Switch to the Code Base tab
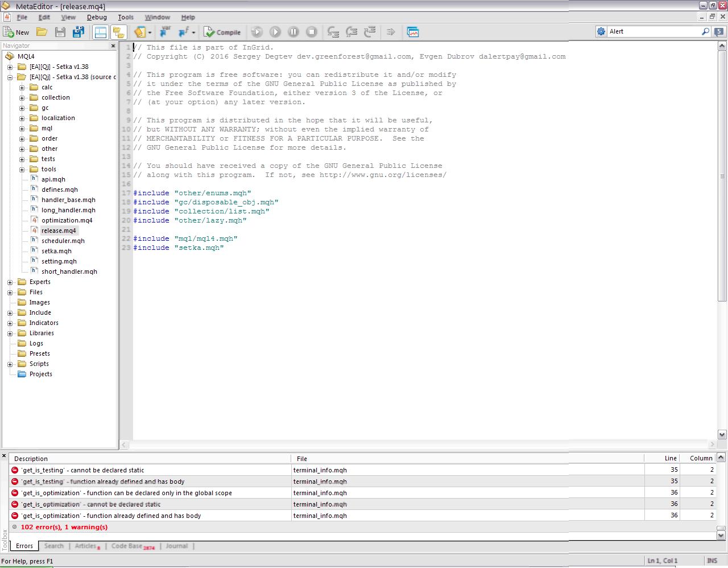The width and height of the screenshot is (728, 568). pos(132,546)
